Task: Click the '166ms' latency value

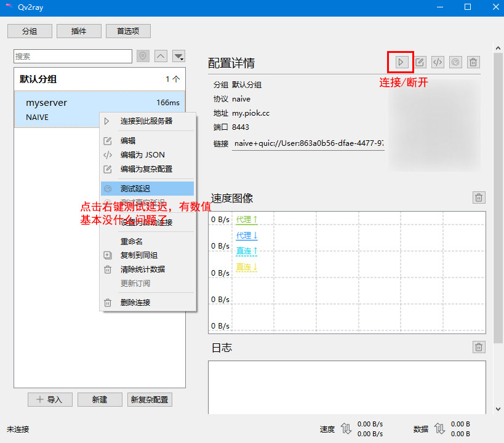Action: (x=168, y=103)
